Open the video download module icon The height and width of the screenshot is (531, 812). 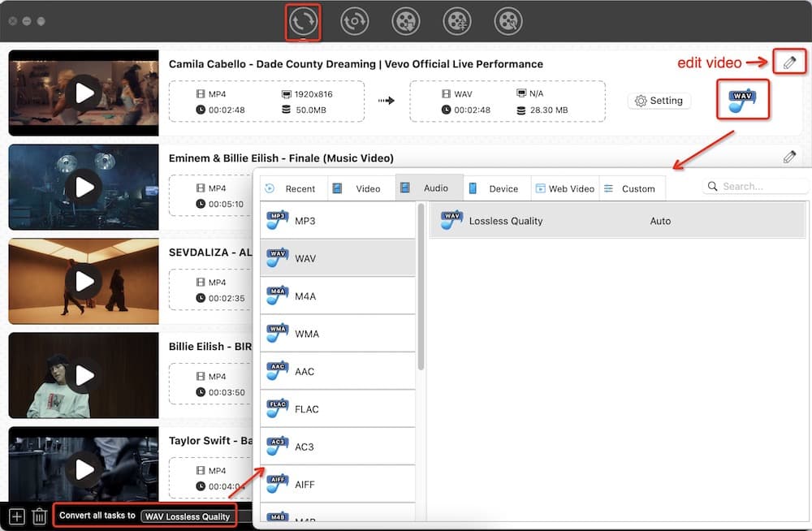[x=405, y=21]
